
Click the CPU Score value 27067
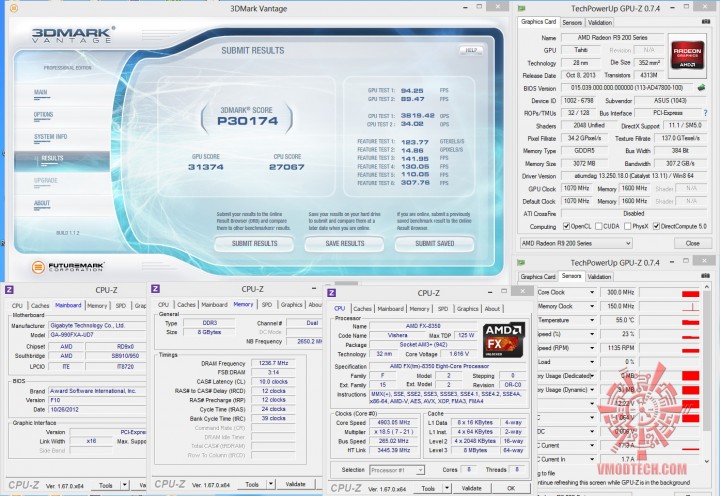click(287, 167)
